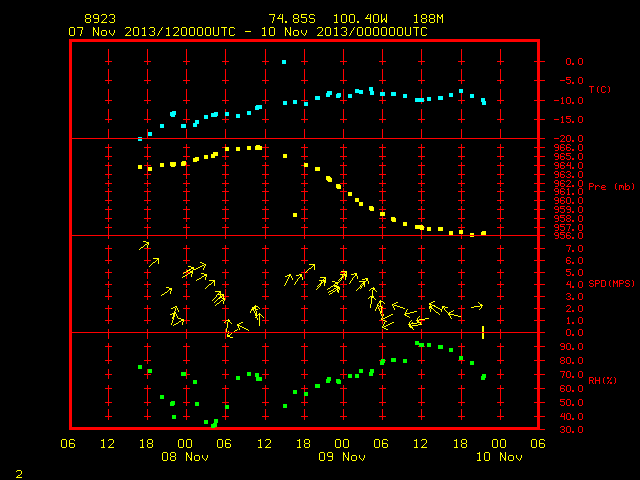This screenshot has height=480, width=640.
Task: Click the outlier yellow pressure point near 958.0
Action: click(x=295, y=215)
